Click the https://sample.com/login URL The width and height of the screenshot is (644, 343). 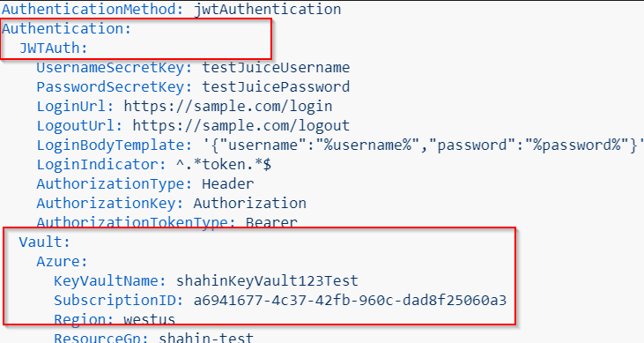point(228,106)
